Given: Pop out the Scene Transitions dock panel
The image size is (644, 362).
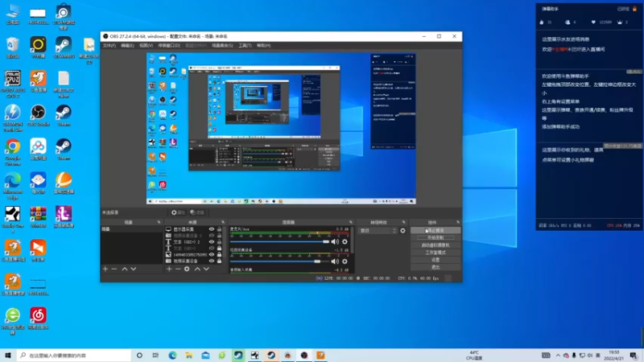Looking at the screenshot, I should pyautogui.click(x=404, y=223).
